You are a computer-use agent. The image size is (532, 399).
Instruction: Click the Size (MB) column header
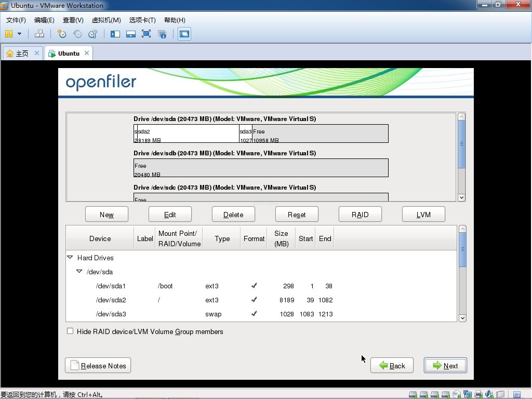[281, 238]
